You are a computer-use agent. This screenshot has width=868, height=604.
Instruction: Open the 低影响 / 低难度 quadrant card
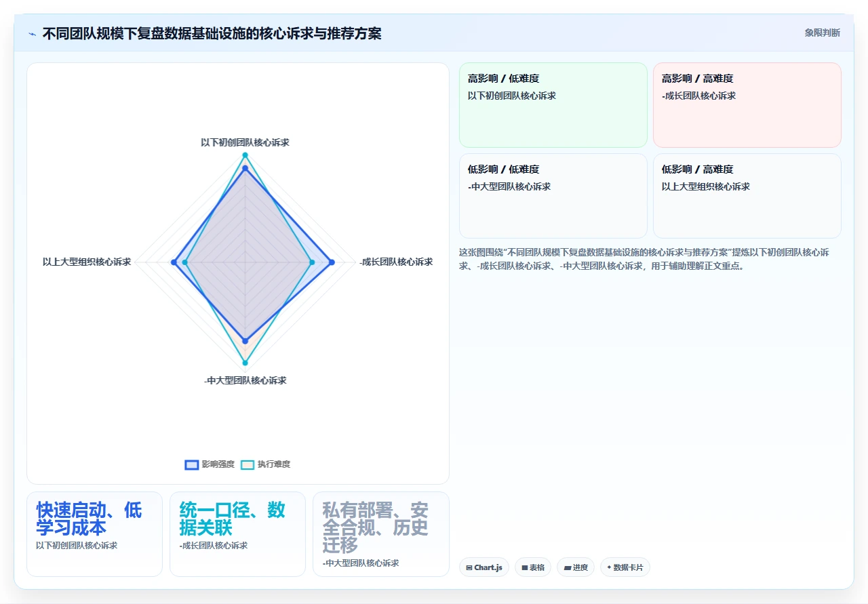[553, 196]
